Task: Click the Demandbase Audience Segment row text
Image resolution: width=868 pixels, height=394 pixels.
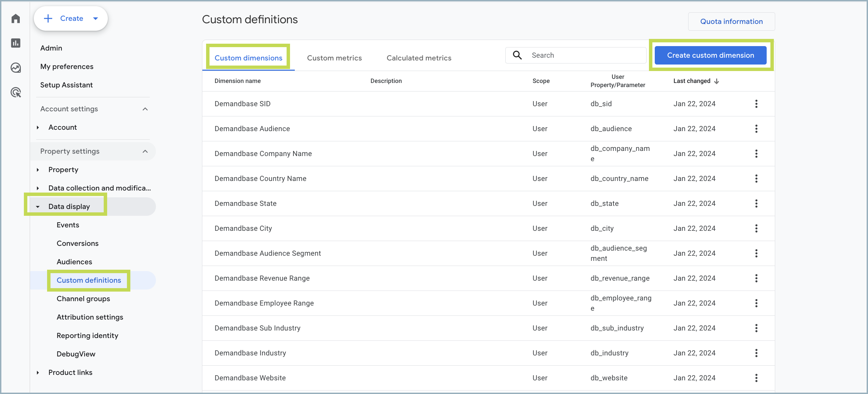Action: point(267,253)
